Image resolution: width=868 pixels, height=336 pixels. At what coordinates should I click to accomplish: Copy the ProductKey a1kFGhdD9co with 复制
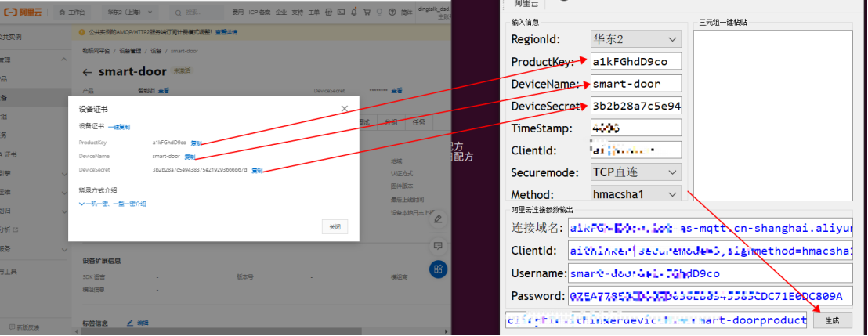[196, 143]
